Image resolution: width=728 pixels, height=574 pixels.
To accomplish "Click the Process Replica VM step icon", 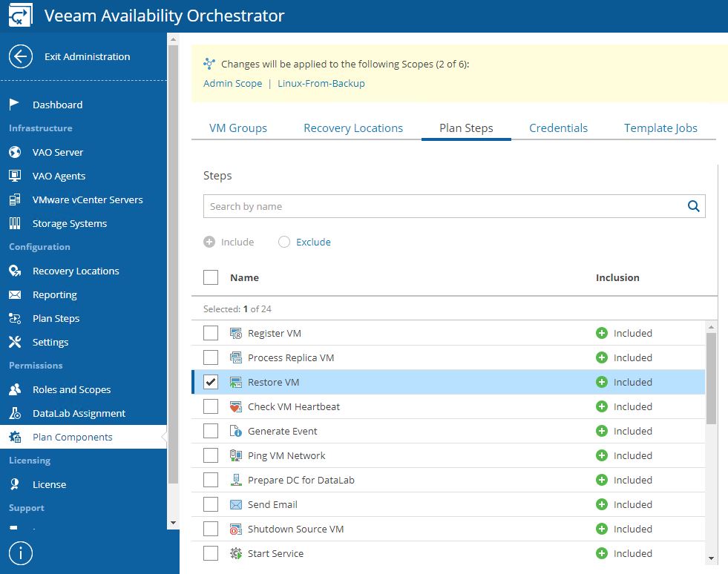I will click(236, 357).
